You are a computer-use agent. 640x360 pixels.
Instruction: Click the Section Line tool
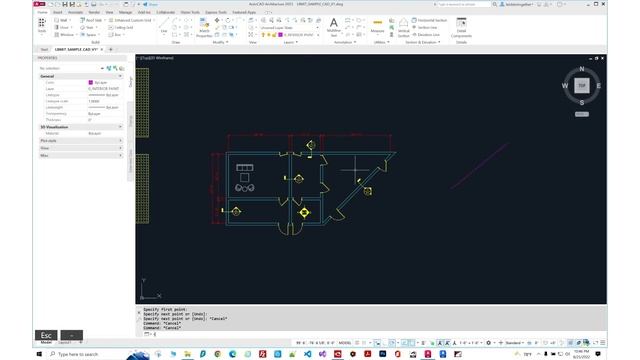(x=424, y=27)
